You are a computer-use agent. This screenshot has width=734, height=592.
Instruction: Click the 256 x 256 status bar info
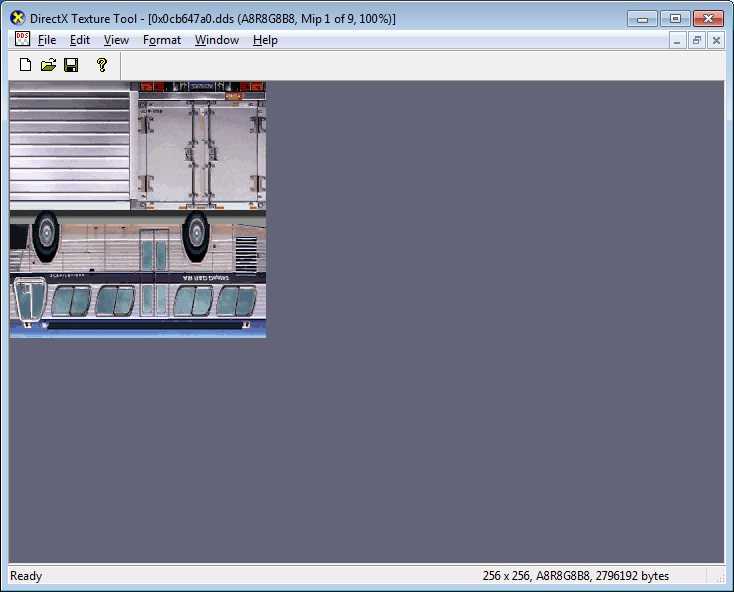pos(575,576)
